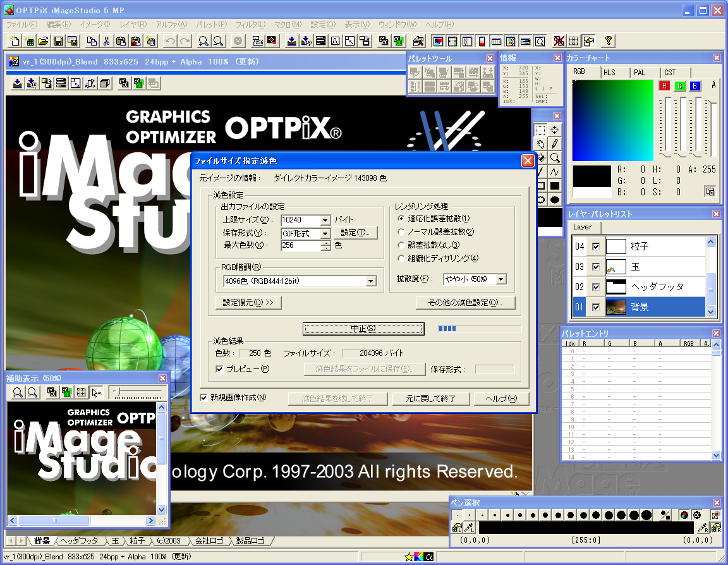This screenshot has width=728, height=565.
Task: Click the color swap icon in the color chart
Action: pos(710,191)
